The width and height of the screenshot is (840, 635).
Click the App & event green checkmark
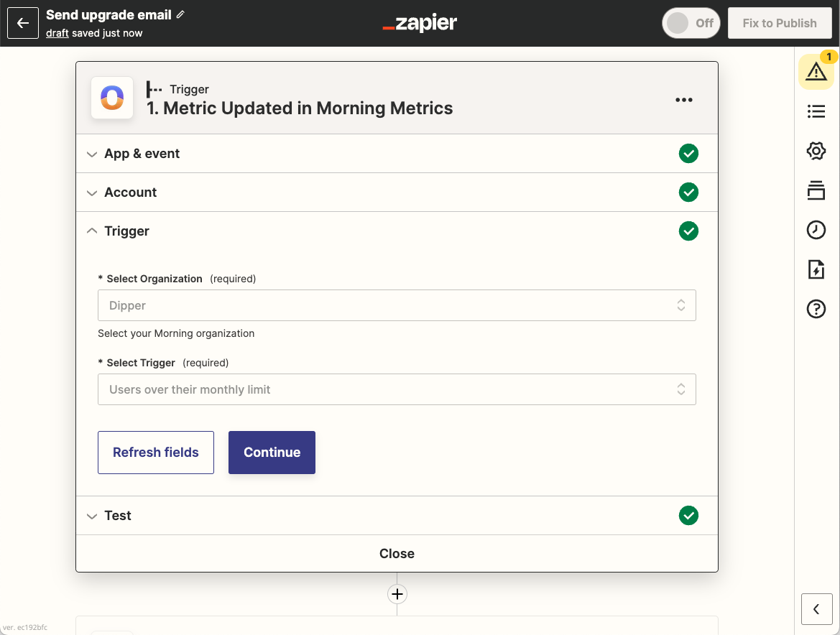(688, 154)
